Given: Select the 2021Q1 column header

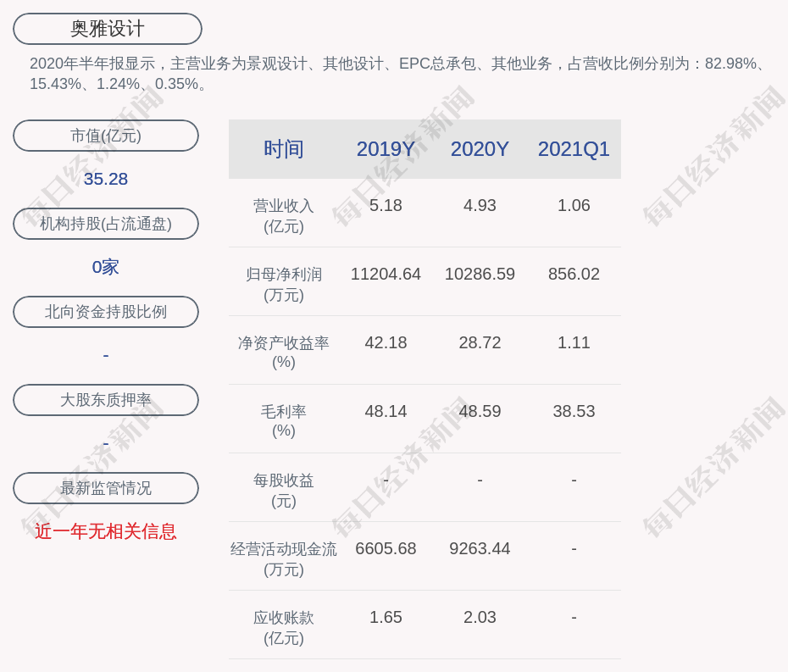Looking at the screenshot, I should [x=574, y=149].
